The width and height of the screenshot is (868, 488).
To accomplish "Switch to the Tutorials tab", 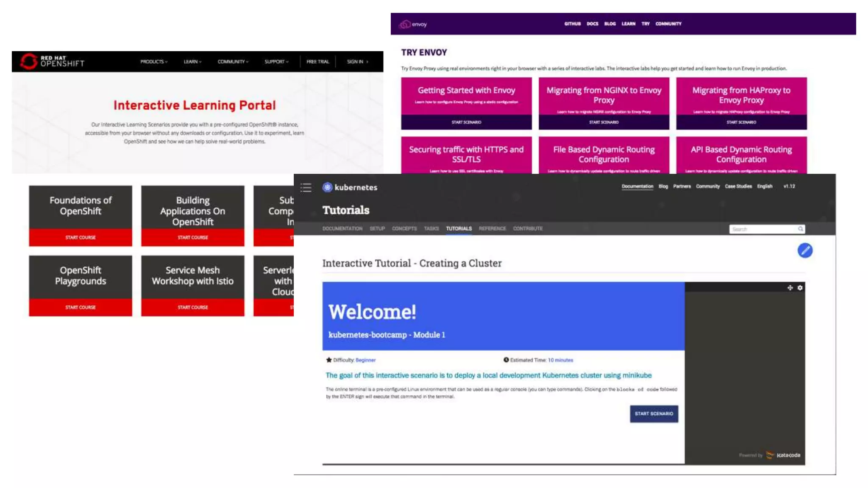I will pos(459,228).
